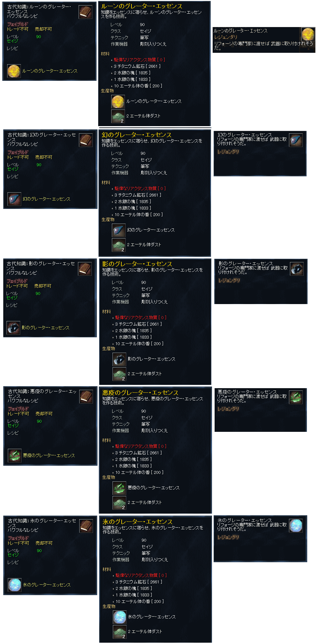Click the エーテル体ダスト green dust icon in the 幻 recipe
Screen dimensions: 318x644
coord(119,245)
